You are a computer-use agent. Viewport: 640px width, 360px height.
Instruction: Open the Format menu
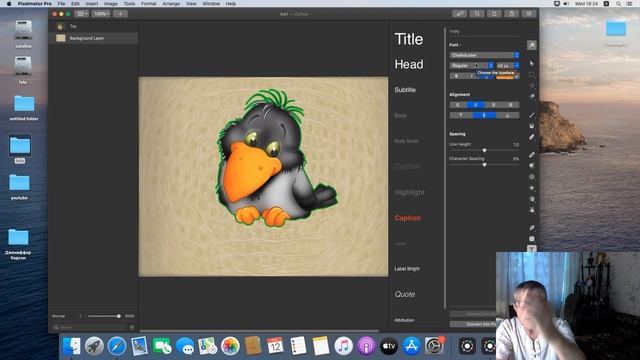pyautogui.click(x=149, y=4)
